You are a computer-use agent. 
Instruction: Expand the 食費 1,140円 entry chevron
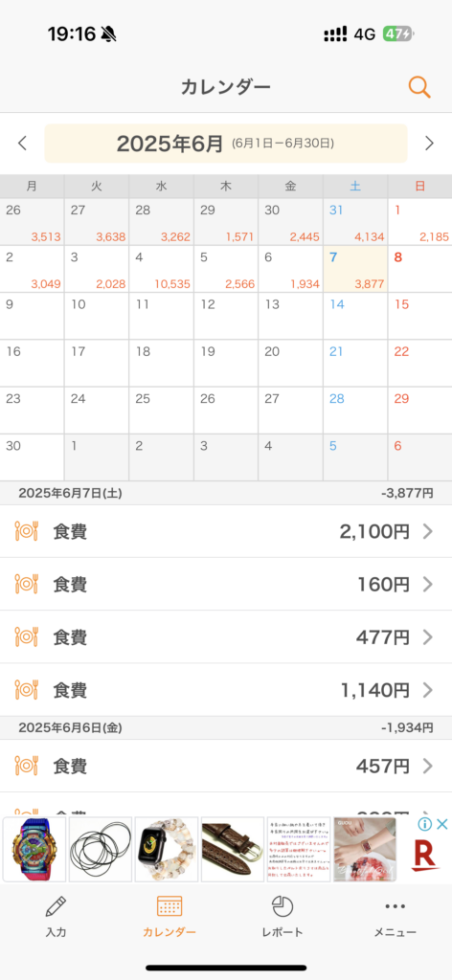(428, 690)
